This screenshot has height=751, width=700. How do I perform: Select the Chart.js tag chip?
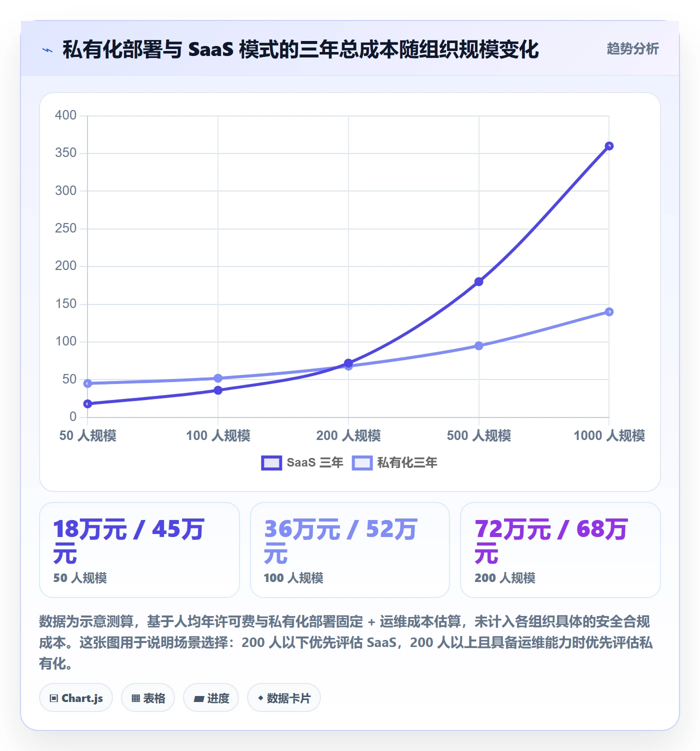76,697
